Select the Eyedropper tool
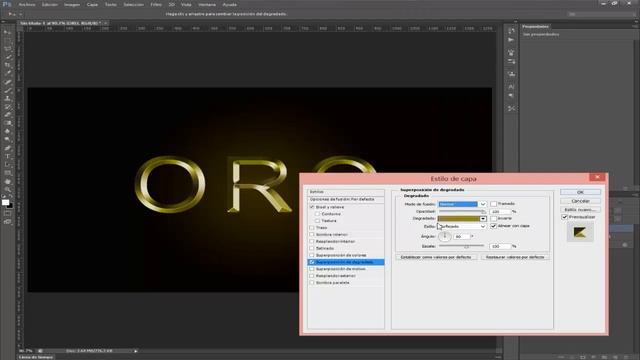 click(x=7, y=73)
